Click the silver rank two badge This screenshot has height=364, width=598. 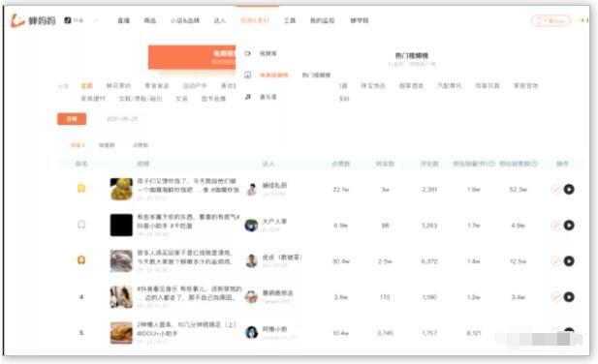point(81,225)
